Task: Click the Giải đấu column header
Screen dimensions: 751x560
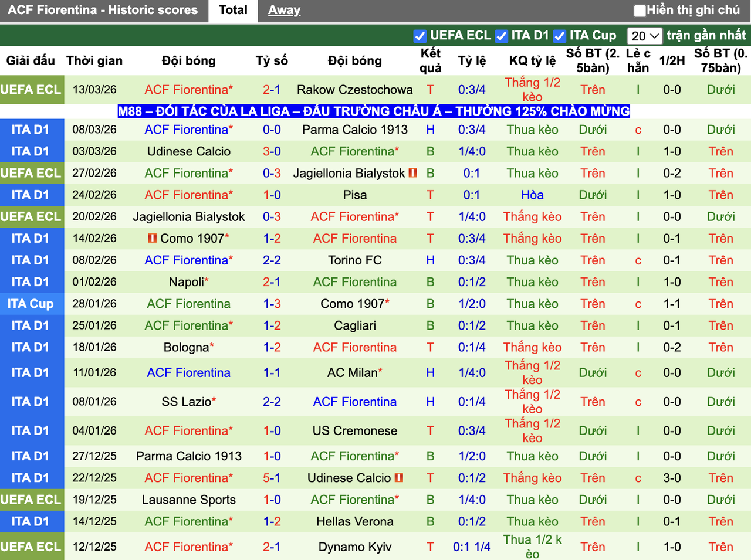Action: (x=31, y=60)
